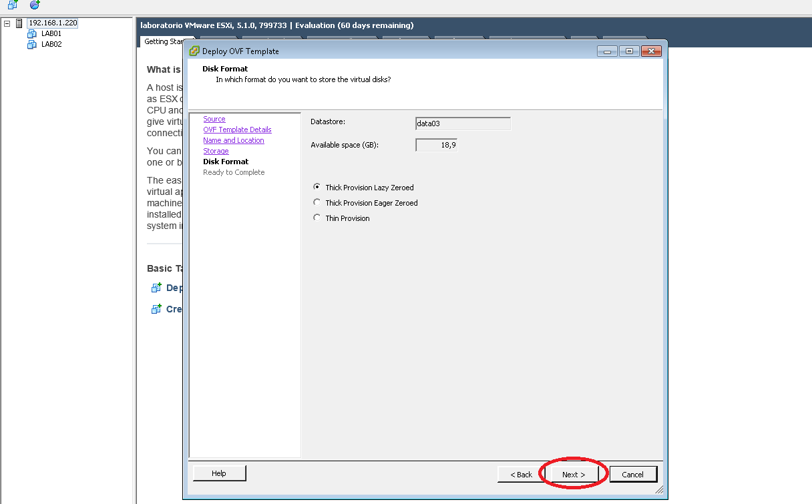Screen dimensions: 812x504
Task: Click the Deploy OVF Template dialog title icon
Action: tap(194, 51)
